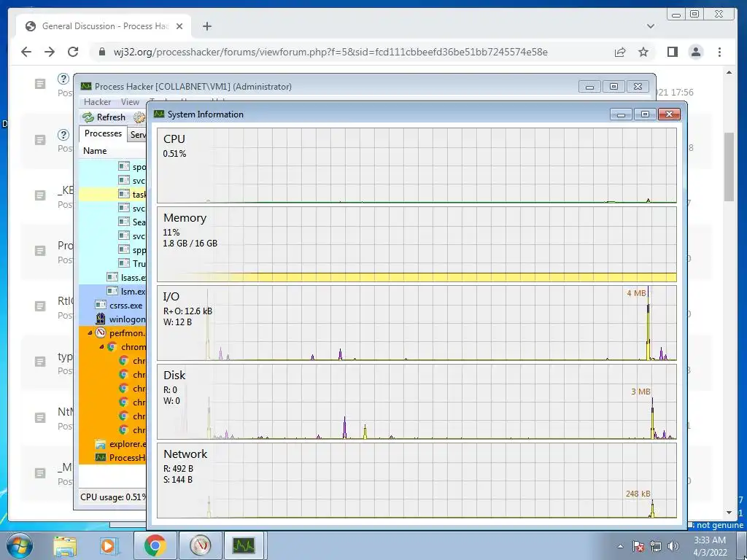The height and width of the screenshot is (560, 747).
Task: Open the Hacker menu in Process Hacker
Action: (x=97, y=102)
